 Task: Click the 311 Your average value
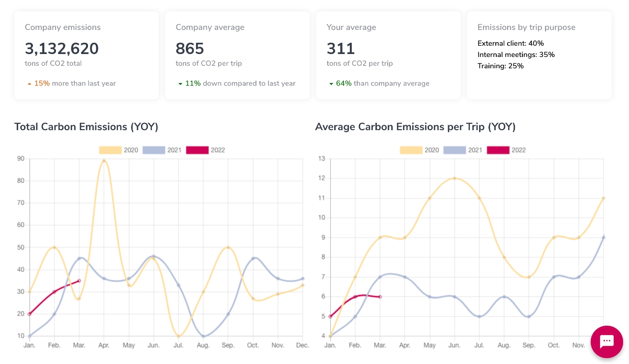pyautogui.click(x=341, y=49)
